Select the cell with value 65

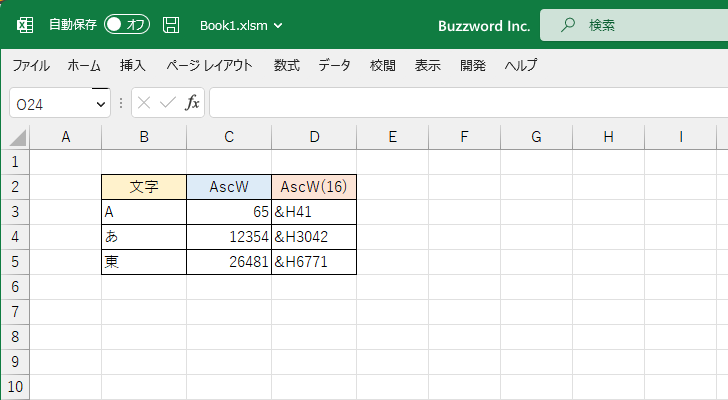pos(229,212)
